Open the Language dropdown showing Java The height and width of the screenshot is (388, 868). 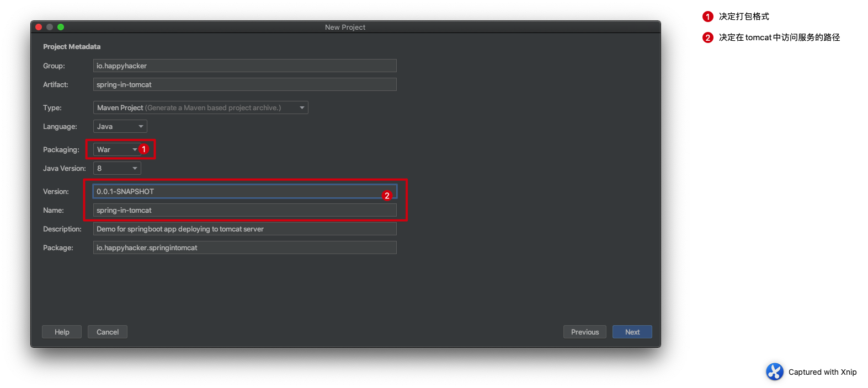120,126
